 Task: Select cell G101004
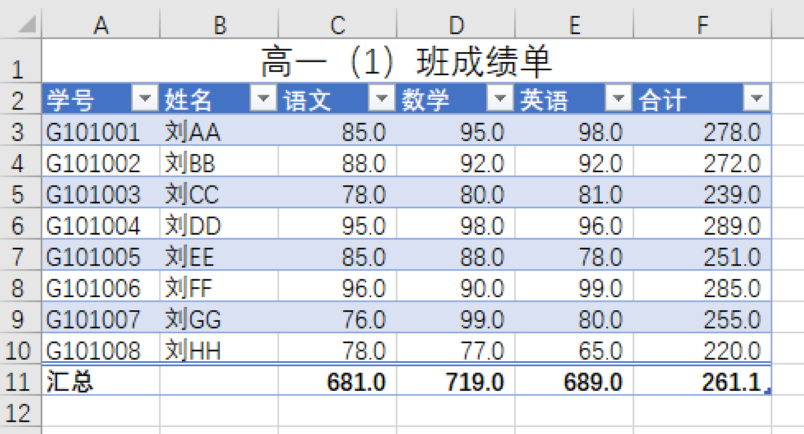100,224
